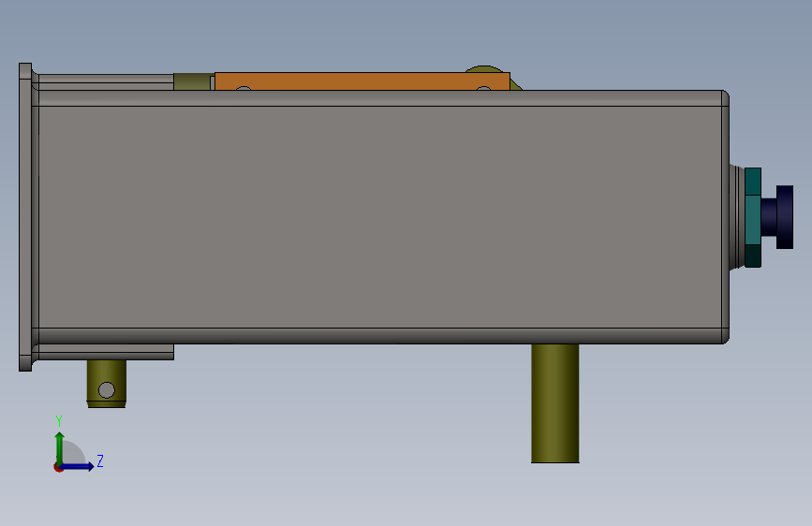
Task: Click the "Z" axis label text
Action: 100,460
